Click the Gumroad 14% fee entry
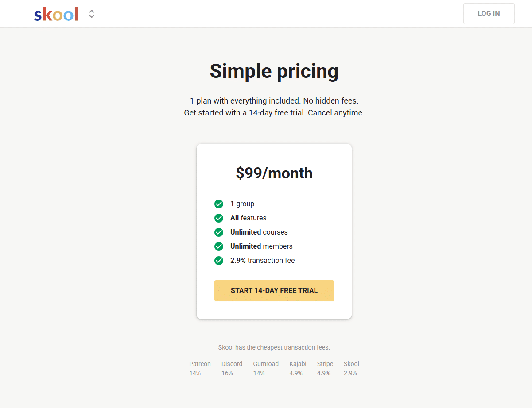The image size is (532, 408). [x=266, y=368]
